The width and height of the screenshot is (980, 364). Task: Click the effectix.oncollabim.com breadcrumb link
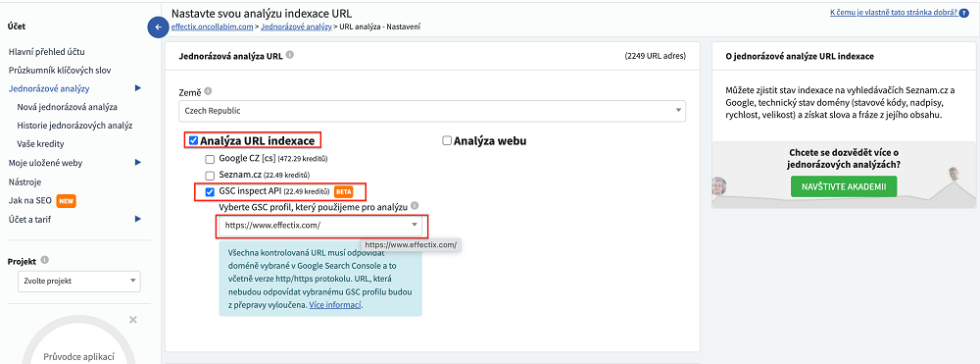pyautogui.click(x=212, y=26)
